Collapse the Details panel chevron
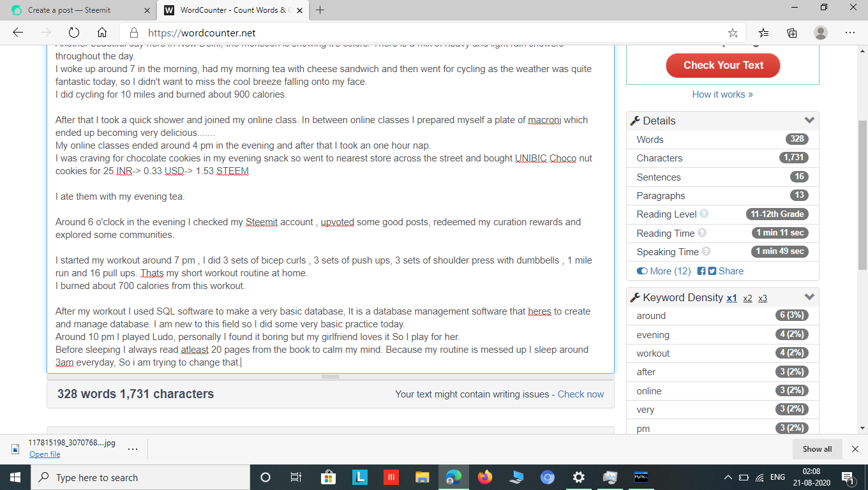The height and width of the screenshot is (490, 868). (x=809, y=120)
